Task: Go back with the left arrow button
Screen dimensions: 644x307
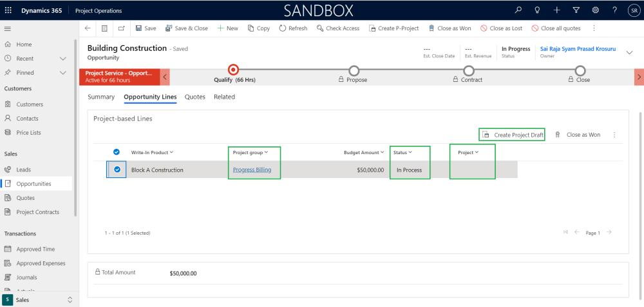Action: click(87, 28)
